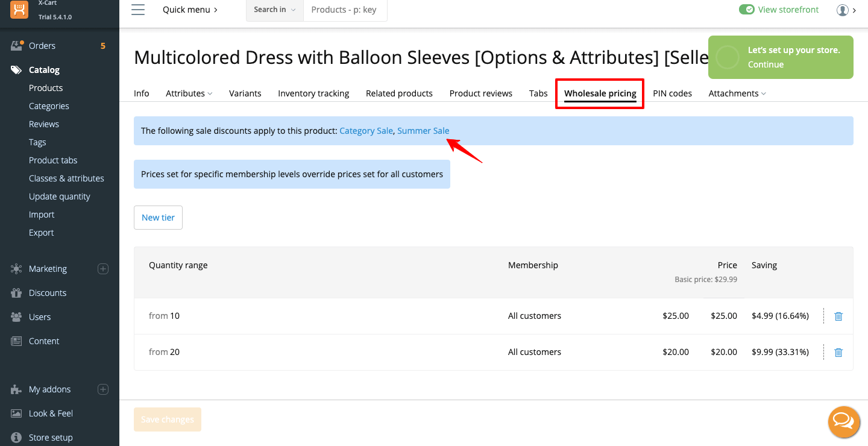Click the Discounts gift icon
Image resolution: width=868 pixels, height=446 pixels.
pyautogui.click(x=17, y=293)
